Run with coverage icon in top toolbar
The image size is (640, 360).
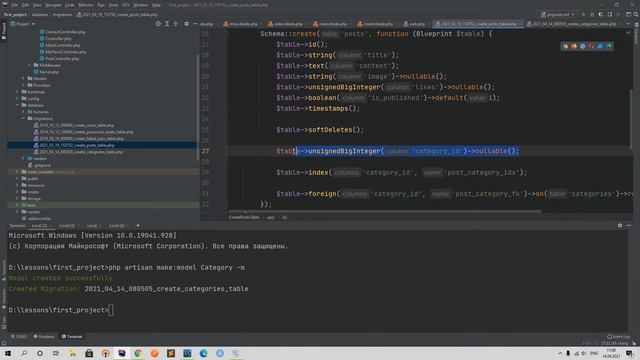coord(601,14)
